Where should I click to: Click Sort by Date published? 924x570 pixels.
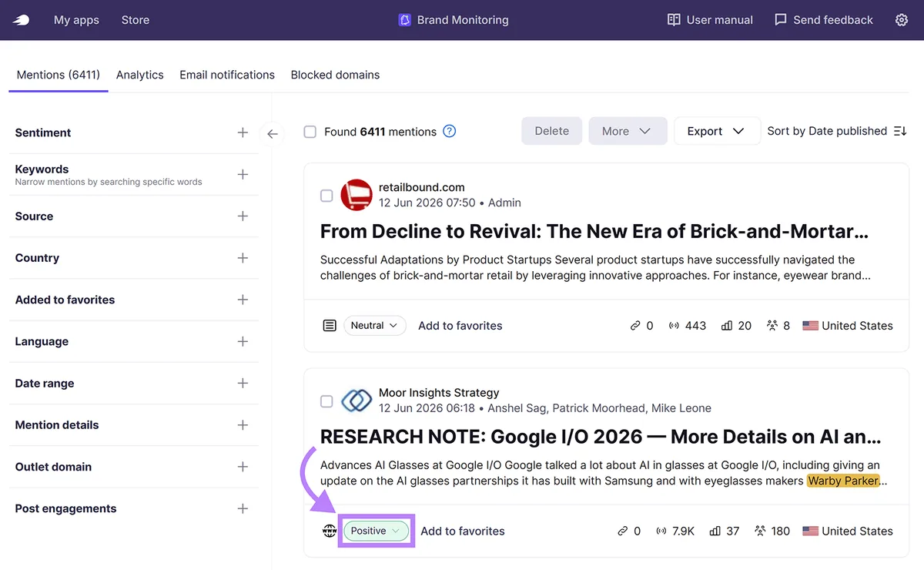click(x=827, y=131)
